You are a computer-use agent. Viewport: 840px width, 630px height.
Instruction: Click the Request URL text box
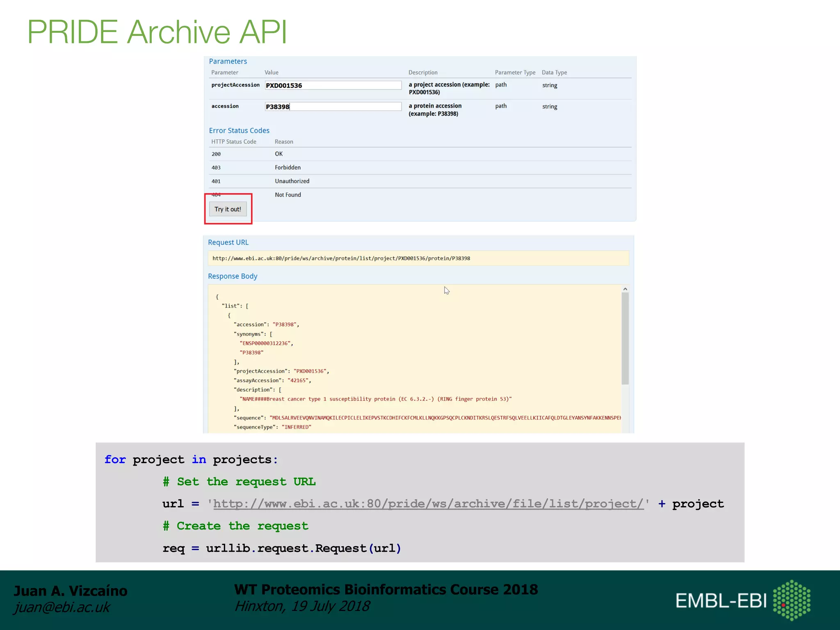pos(418,258)
